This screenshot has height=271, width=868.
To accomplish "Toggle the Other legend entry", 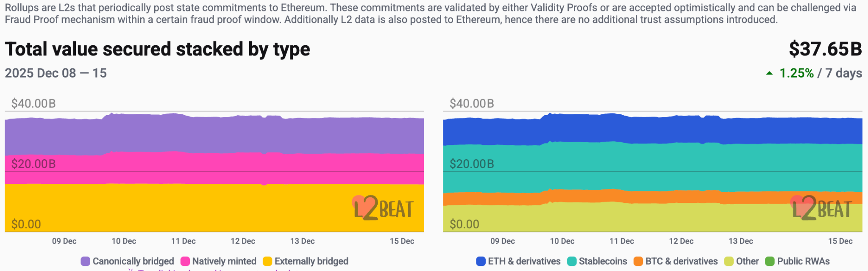I will tap(742, 261).
